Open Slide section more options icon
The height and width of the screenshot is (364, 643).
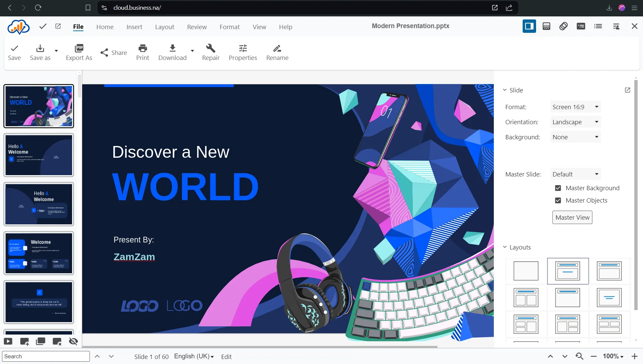click(628, 90)
